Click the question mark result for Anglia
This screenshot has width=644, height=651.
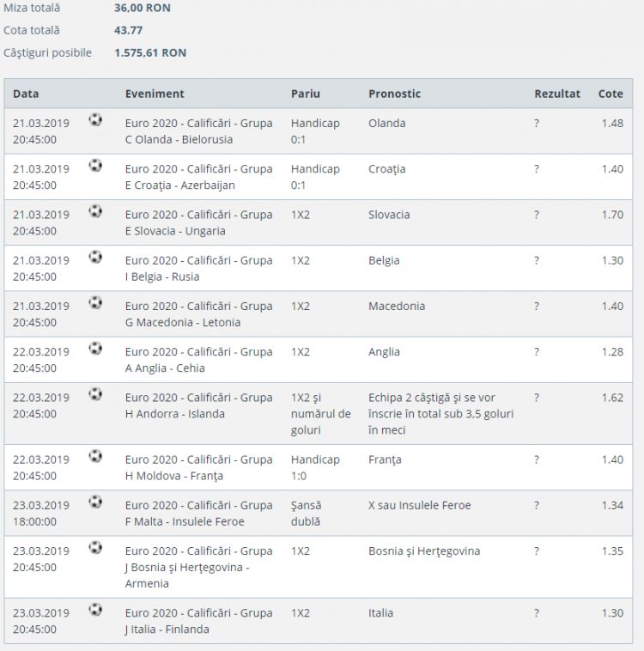click(537, 351)
